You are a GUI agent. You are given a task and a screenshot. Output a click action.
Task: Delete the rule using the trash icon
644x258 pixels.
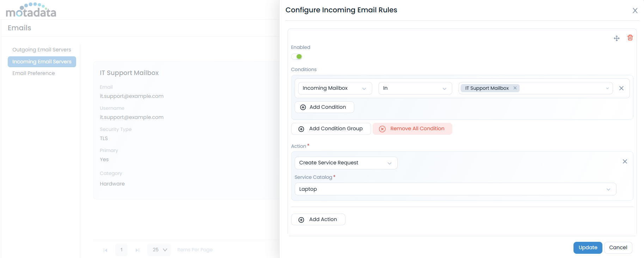tap(630, 38)
